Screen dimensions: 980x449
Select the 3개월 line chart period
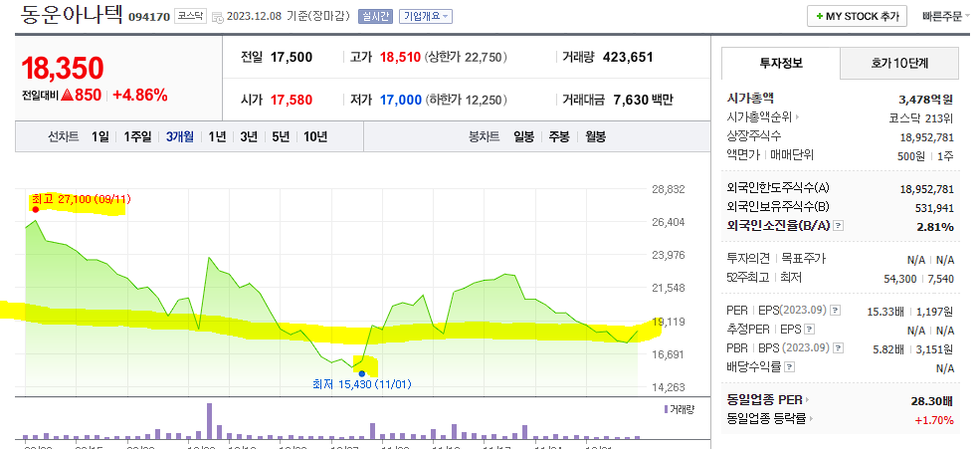[x=180, y=136]
